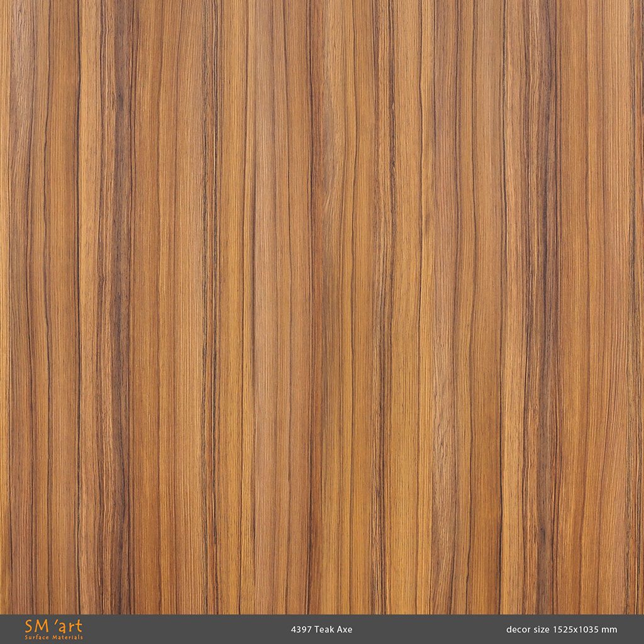The height and width of the screenshot is (644, 644).
Task: Select the Surface Materials tagline text
Action: click(x=53, y=637)
